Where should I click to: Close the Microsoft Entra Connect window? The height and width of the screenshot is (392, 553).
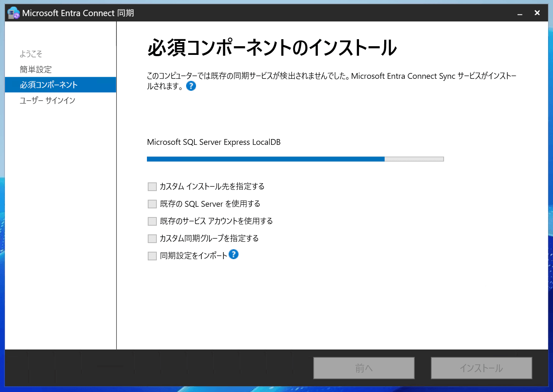(x=537, y=13)
